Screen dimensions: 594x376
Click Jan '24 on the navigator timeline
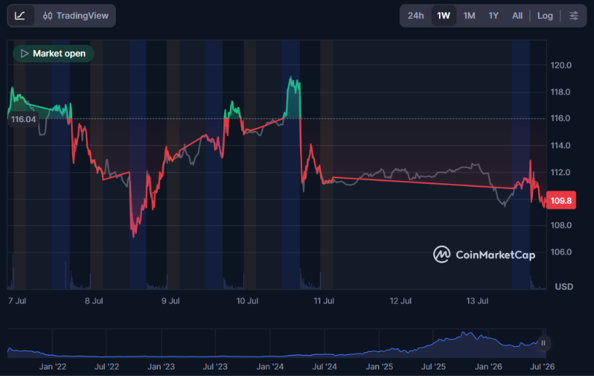click(x=270, y=367)
